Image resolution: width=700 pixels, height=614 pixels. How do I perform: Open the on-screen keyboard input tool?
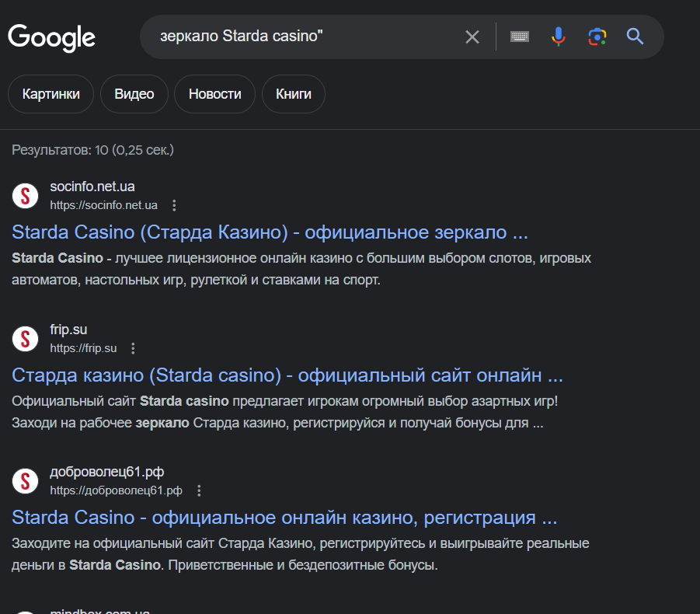[x=520, y=37]
